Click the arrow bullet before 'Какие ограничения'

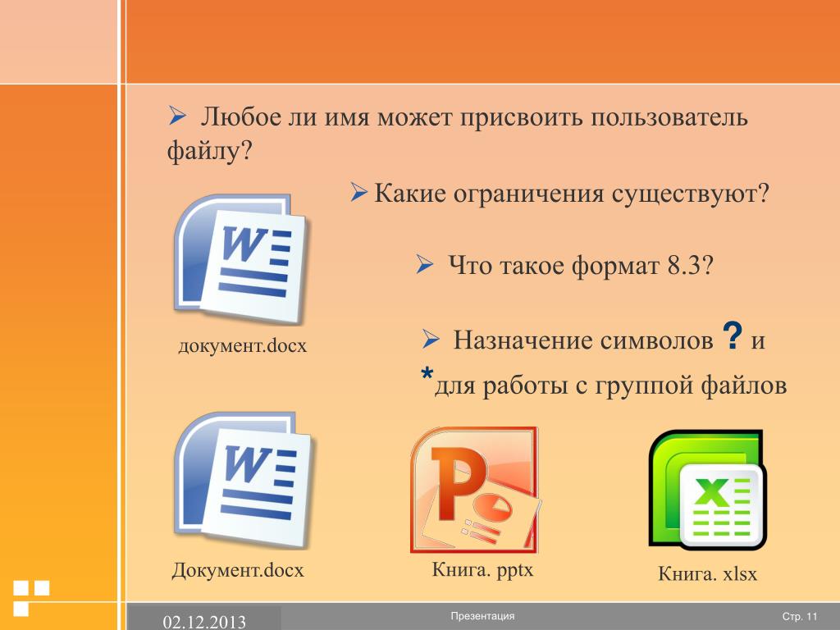point(358,192)
